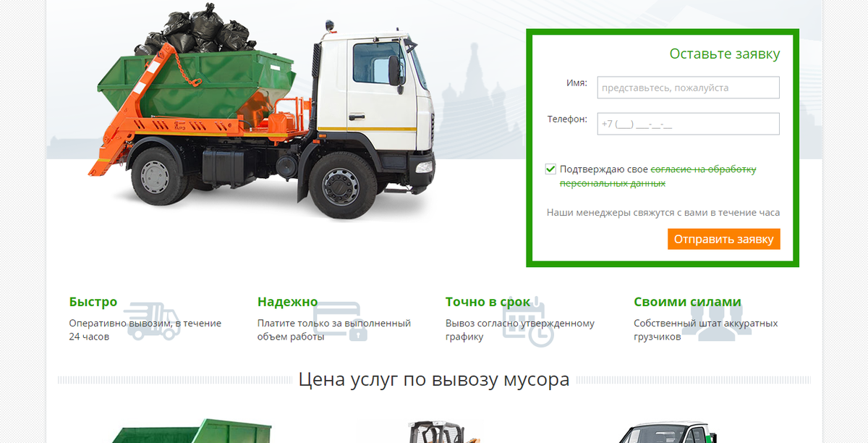868x443 pixels.
Task: Click the Имя field label
Action: [x=576, y=83]
